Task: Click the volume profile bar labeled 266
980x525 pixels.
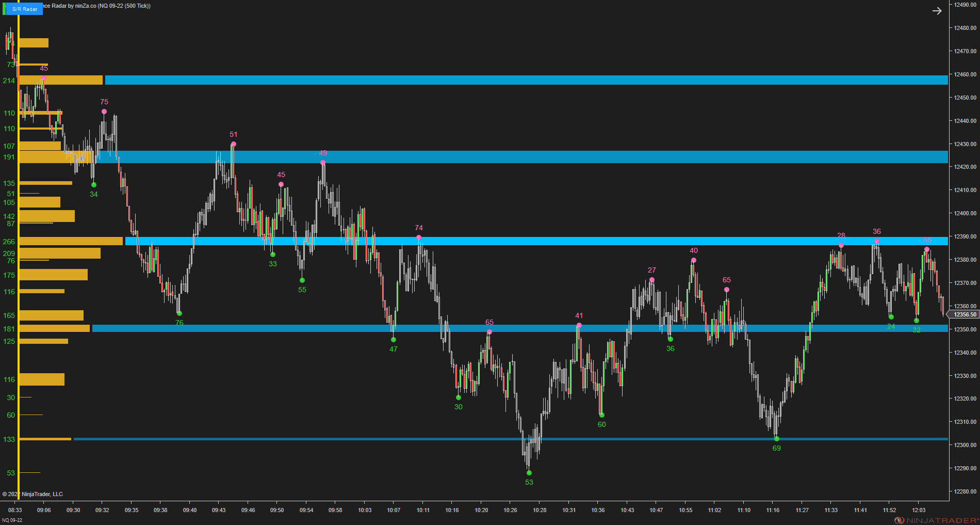Action: [71, 241]
